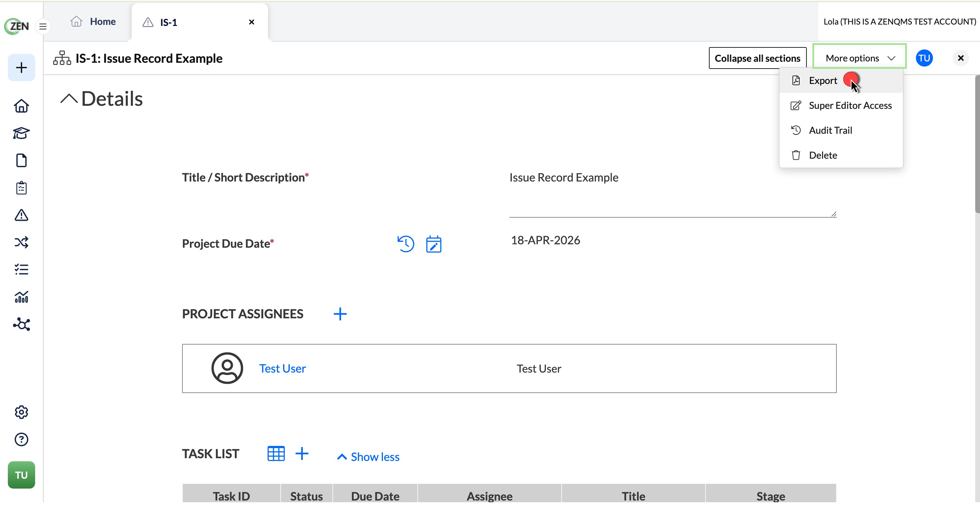Click the 18-APR-2026 due date value

[545, 241]
